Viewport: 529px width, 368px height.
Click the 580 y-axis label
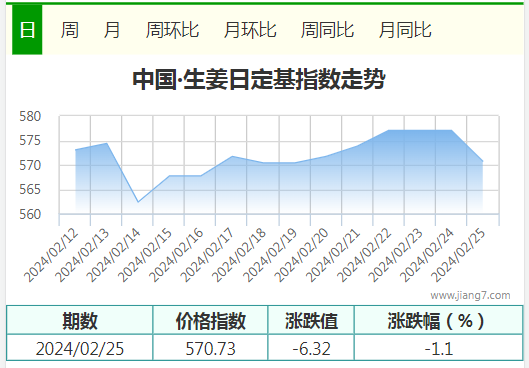click(x=30, y=116)
